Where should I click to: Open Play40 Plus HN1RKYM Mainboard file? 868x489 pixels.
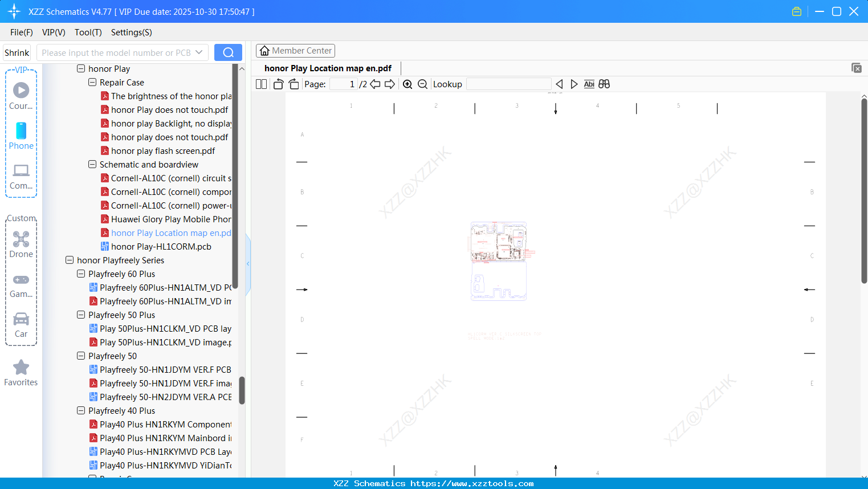(x=165, y=438)
